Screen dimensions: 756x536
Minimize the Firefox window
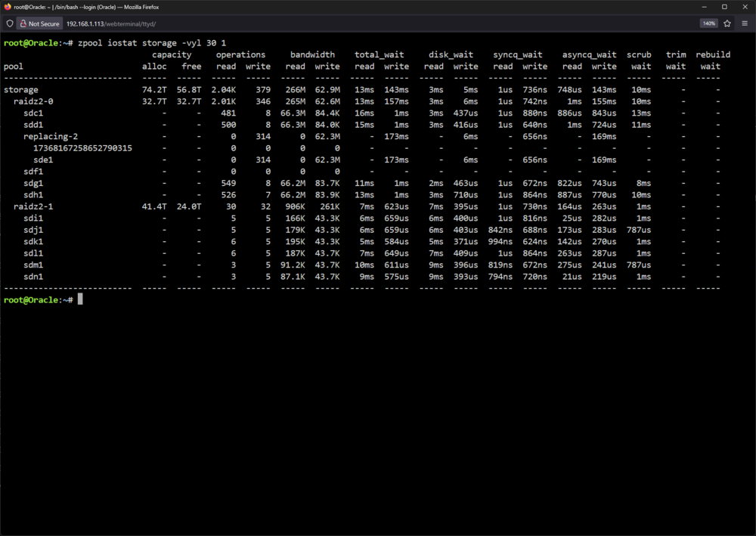[705, 7]
